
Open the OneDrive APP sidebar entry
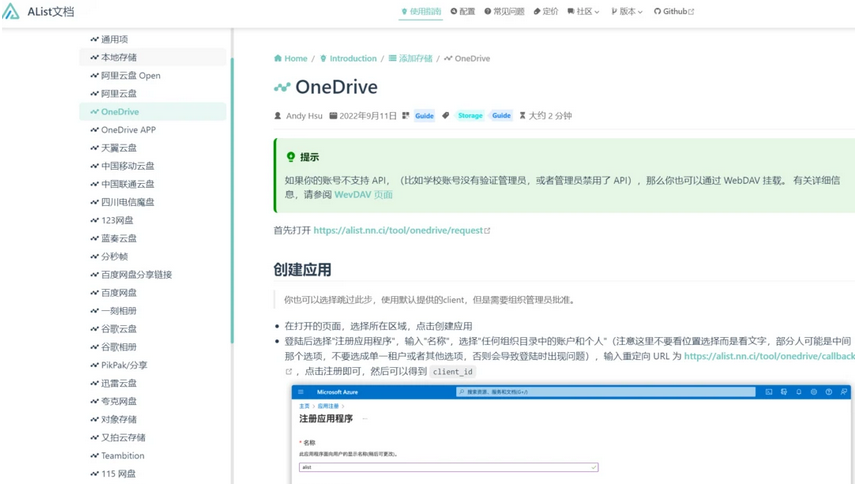(x=152, y=129)
